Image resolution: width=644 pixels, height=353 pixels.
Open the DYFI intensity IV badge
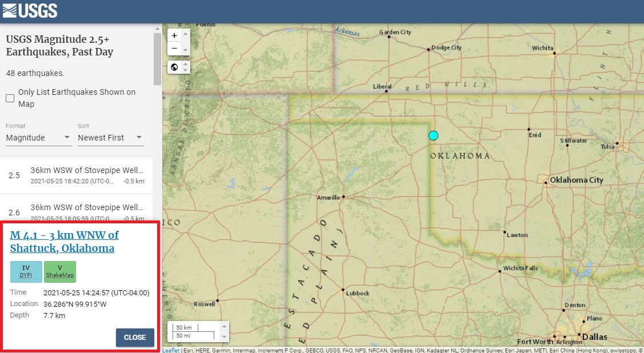tap(26, 271)
